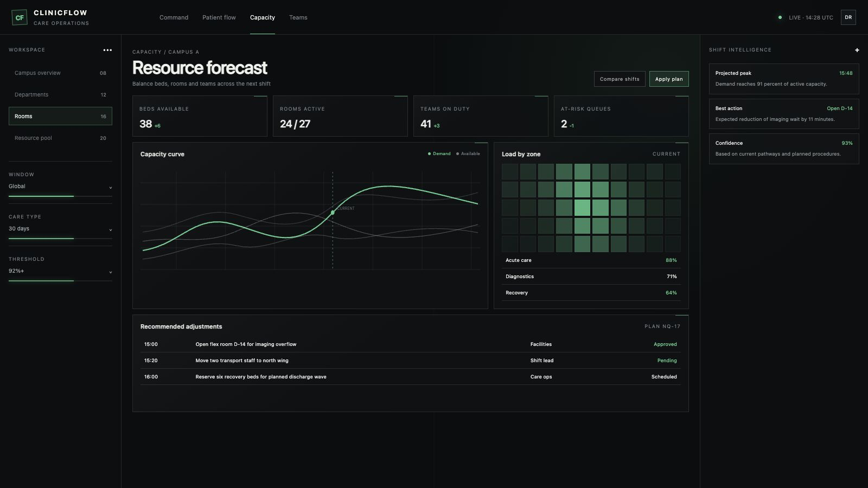Select the Acute care zone row
The height and width of the screenshot is (488, 868).
pos(591,260)
